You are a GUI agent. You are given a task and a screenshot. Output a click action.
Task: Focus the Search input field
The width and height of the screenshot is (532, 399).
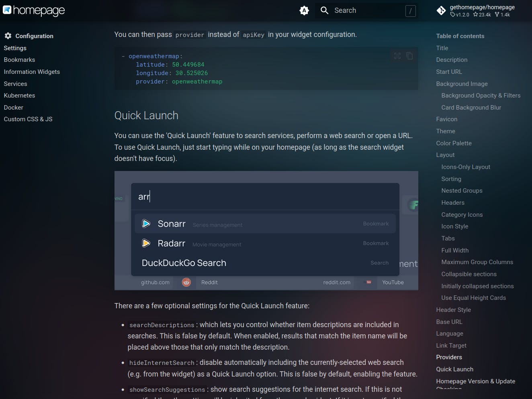[x=367, y=10]
